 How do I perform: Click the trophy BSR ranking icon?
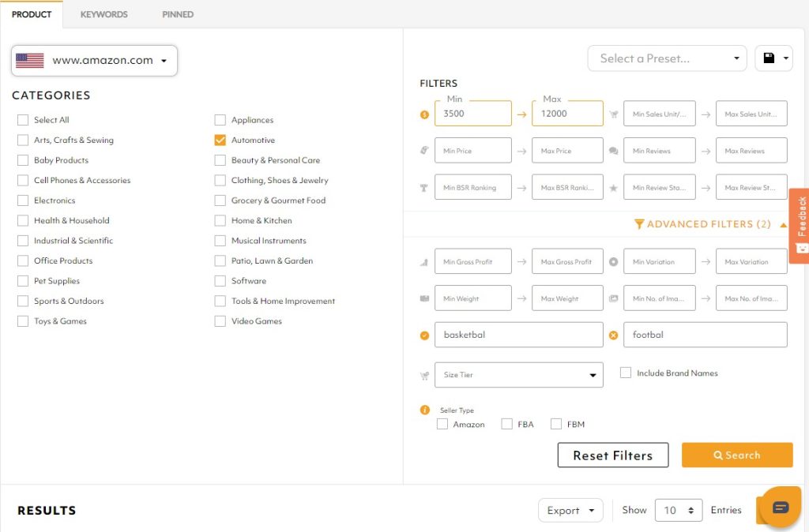pos(425,188)
